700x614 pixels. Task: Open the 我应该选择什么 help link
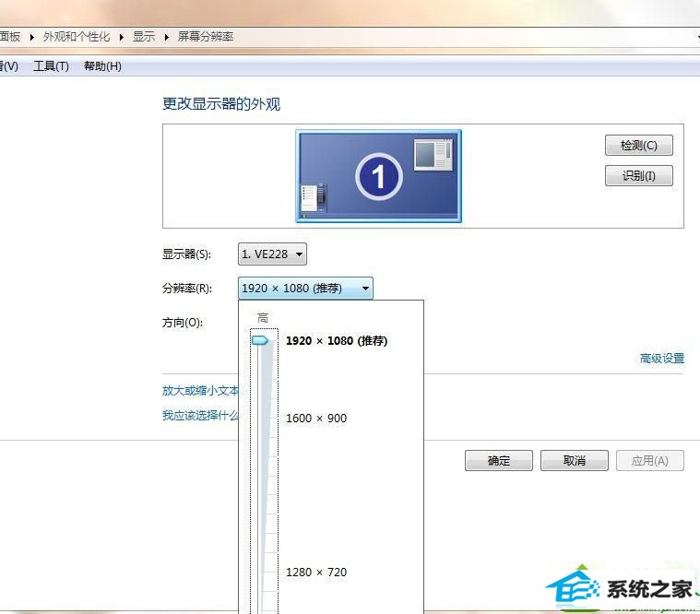coord(200,416)
